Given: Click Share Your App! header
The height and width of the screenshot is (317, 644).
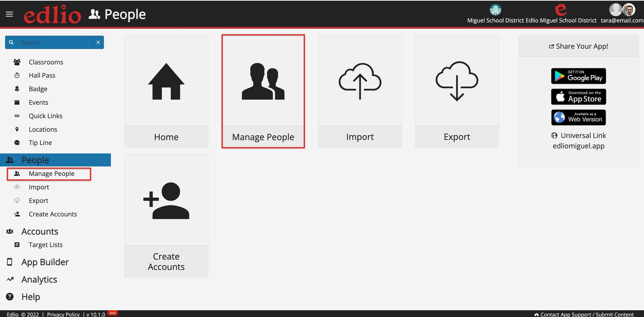Looking at the screenshot, I should tap(578, 46).
